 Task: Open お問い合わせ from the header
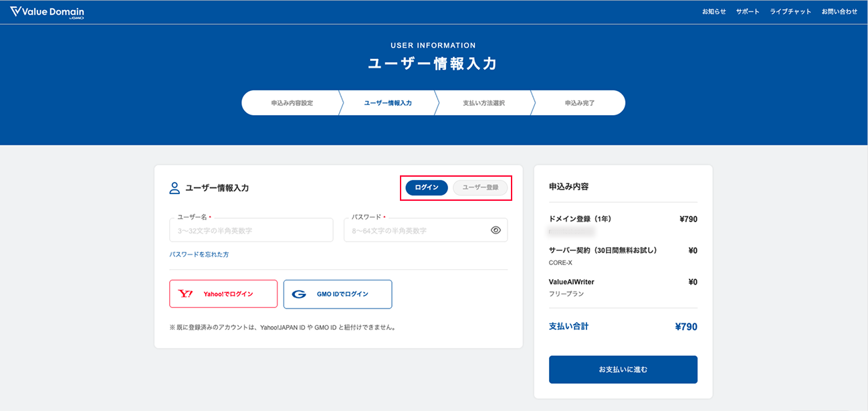(839, 12)
